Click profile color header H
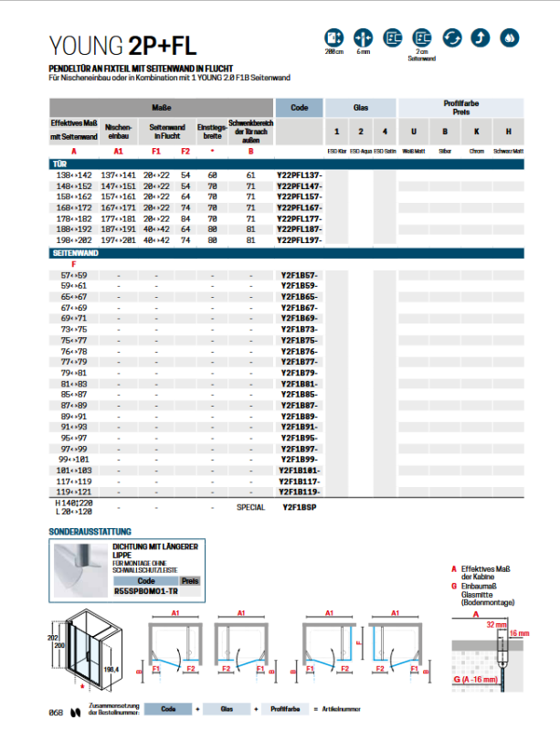Viewport: 560px width, 731px height. click(509, 132)
